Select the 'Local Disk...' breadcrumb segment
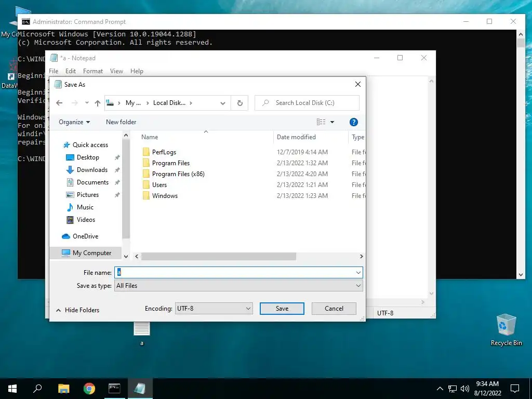The width and height of the screenshot is (532, 399). pos(169,103)
